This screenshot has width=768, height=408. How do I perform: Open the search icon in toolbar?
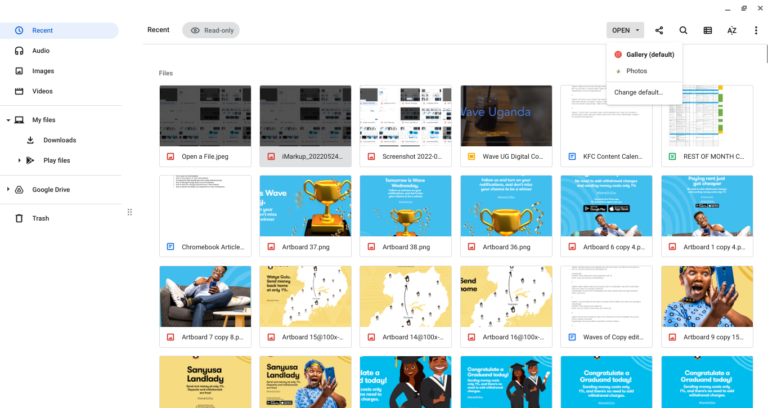tap(683, 30)
